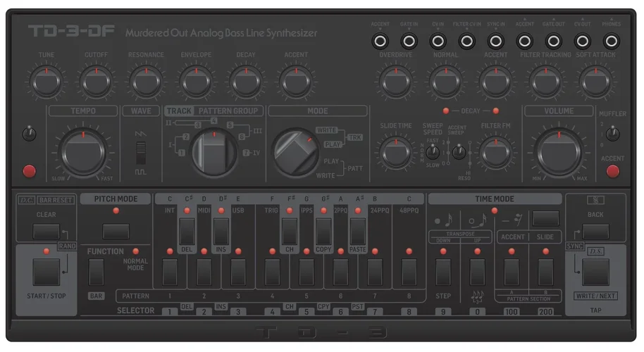Screen dimensions: 644x352
Task: Click the OVERDRIVE knob
Action: [x=396, y=82]
